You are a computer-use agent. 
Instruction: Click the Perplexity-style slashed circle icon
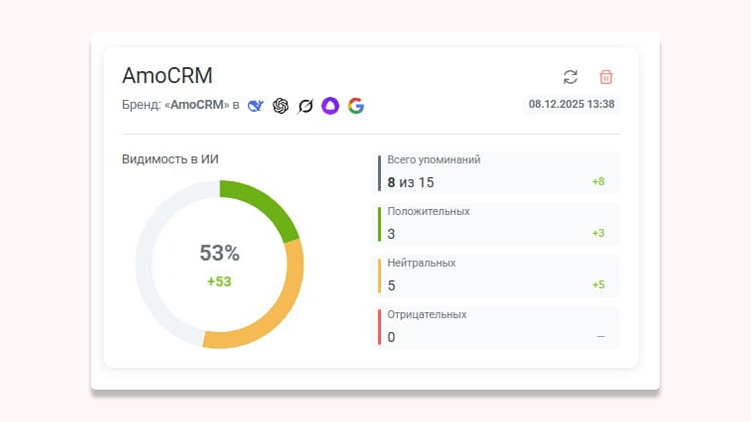tap(305, 105)
